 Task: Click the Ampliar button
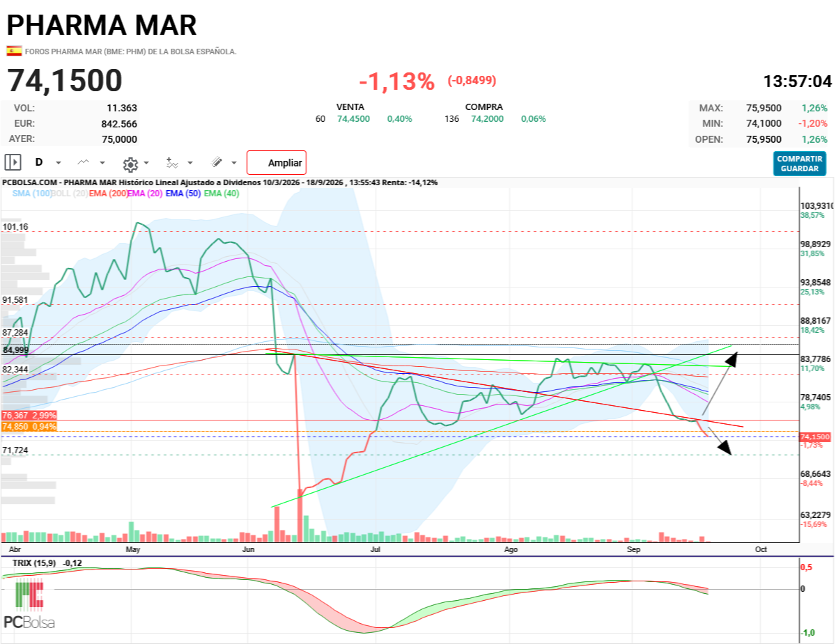(x=277, y=163)
